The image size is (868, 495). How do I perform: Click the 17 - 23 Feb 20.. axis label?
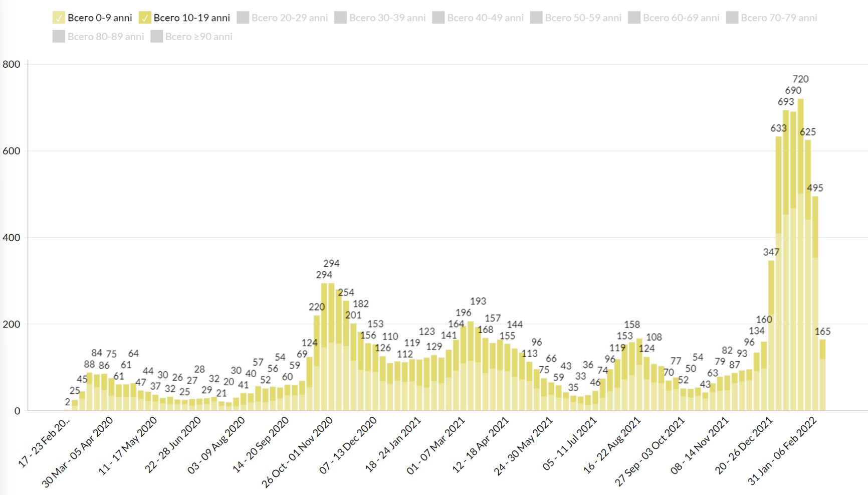[x=45, y=442]
